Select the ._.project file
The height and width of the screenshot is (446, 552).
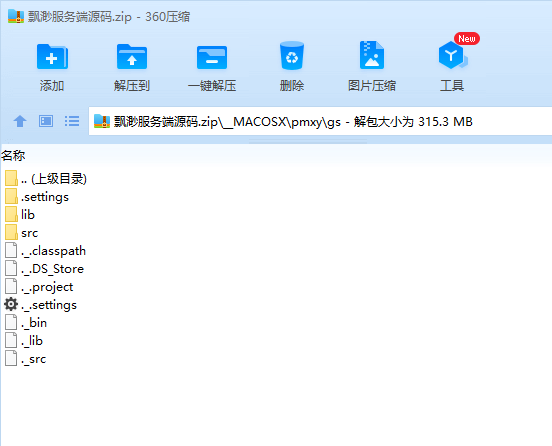click(x=39, y=287)
